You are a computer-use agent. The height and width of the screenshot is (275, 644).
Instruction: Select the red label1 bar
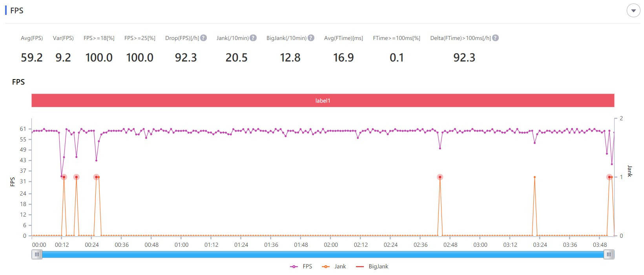click(323, 101)
